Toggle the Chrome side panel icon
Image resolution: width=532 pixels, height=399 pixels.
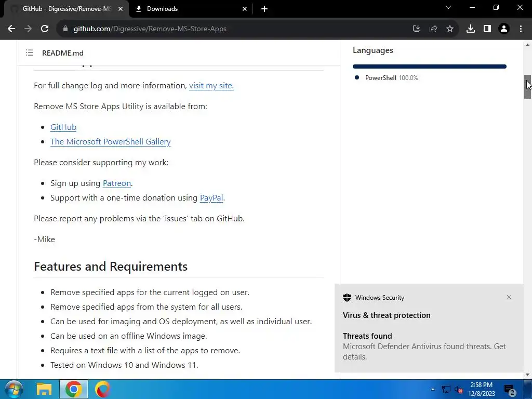coord(487,29)
